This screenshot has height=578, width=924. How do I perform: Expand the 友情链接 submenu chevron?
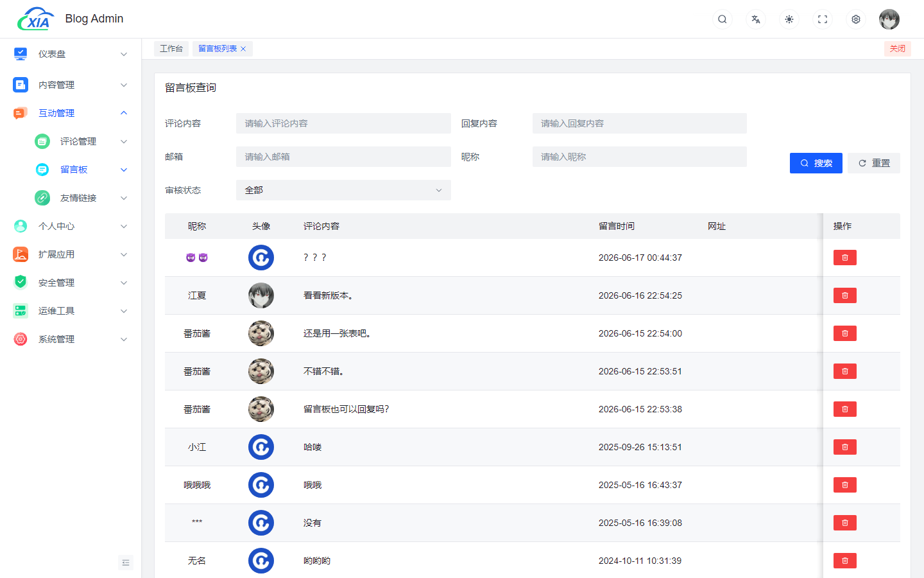click(124, 198)
